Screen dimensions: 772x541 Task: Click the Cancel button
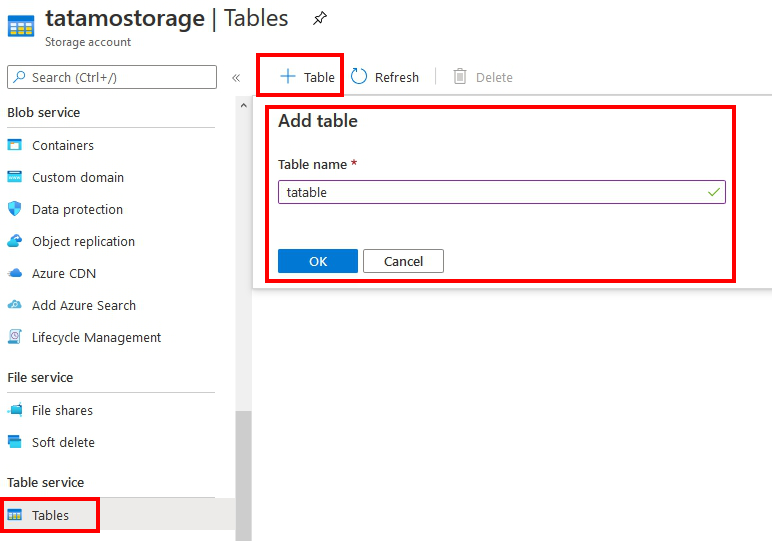click(403, 261)
